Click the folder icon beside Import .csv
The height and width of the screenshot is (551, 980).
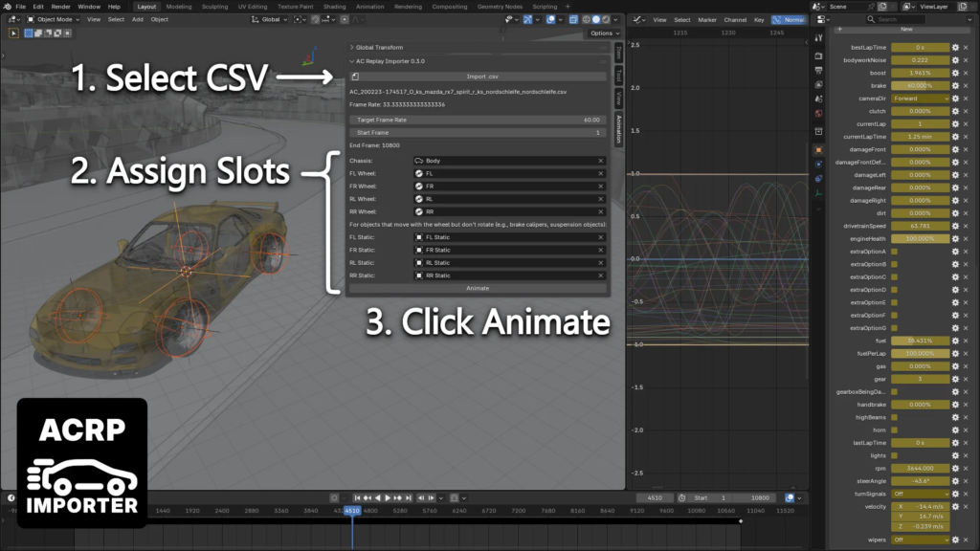[x=355, y=77]
